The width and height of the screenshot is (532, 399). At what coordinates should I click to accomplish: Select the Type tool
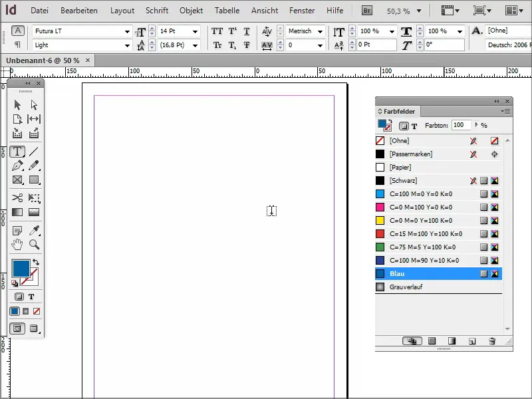17,152
